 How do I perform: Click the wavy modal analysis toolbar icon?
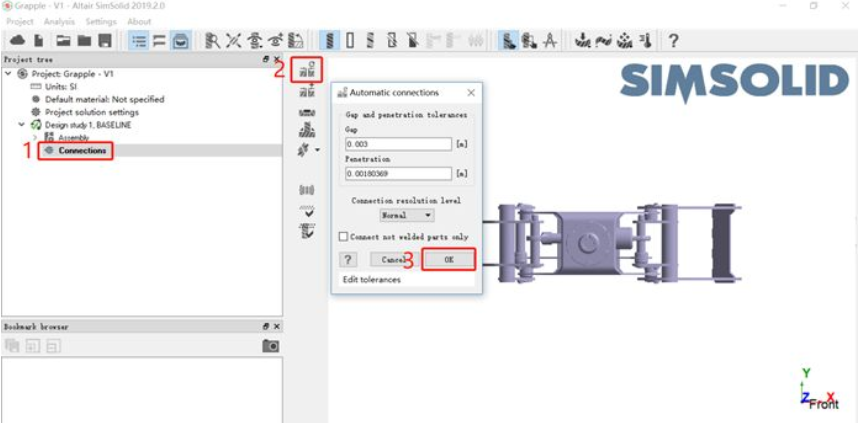pyautogui.click(x=603, y=40)
